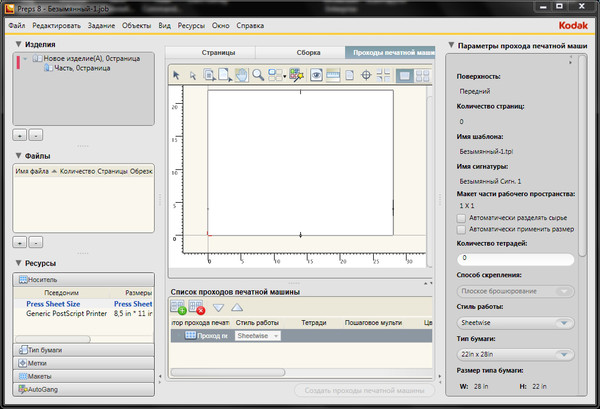Image resolution: width=600 pixels, height=409 pixels.
Task: Select the magnifier zoom tool
Action: point(258,74)
